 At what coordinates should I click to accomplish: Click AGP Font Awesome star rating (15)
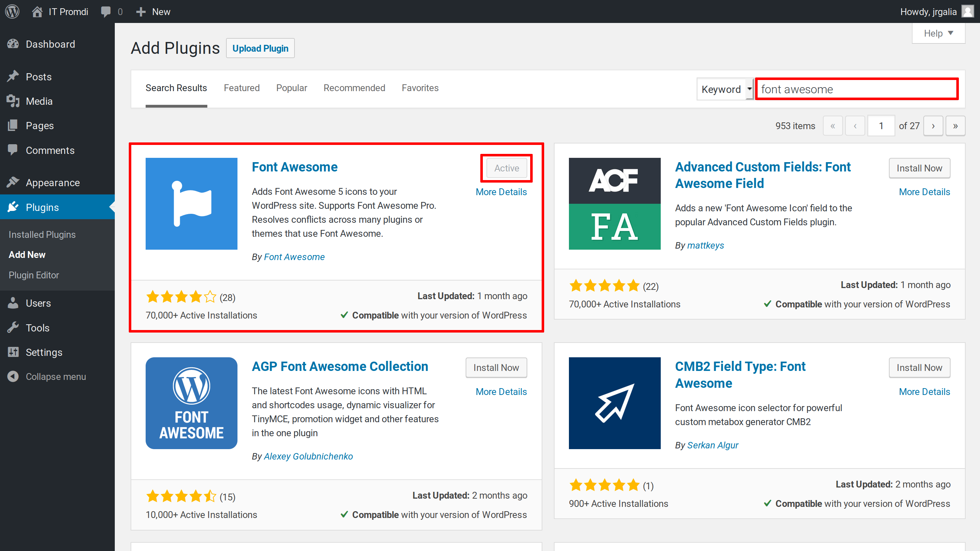pyautogui.click(x=190, y=496)
